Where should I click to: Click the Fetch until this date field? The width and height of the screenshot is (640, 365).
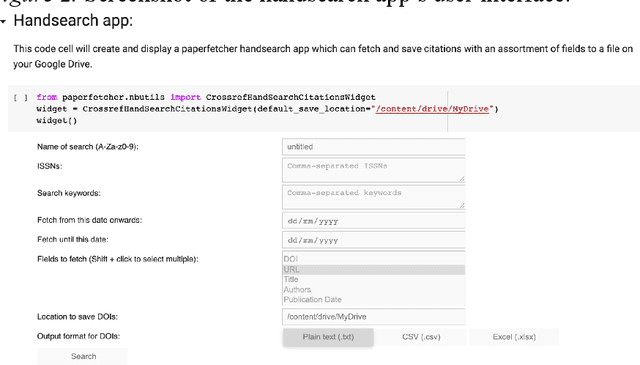click(x=373, y=240)
